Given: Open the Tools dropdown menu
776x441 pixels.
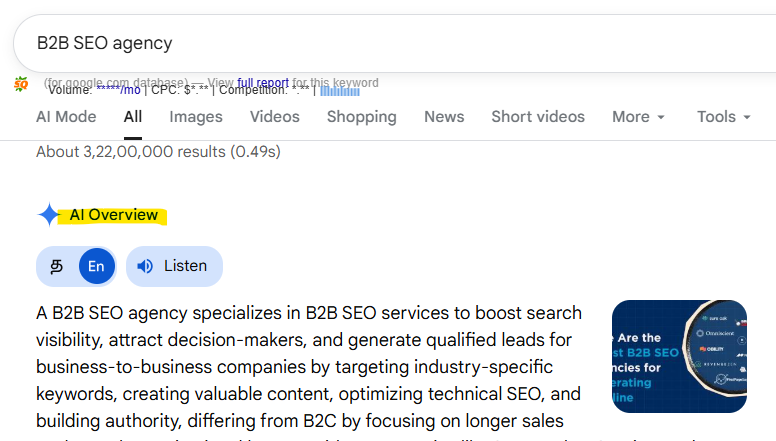Looking at the screenshot, I should (x=723, y=117).
